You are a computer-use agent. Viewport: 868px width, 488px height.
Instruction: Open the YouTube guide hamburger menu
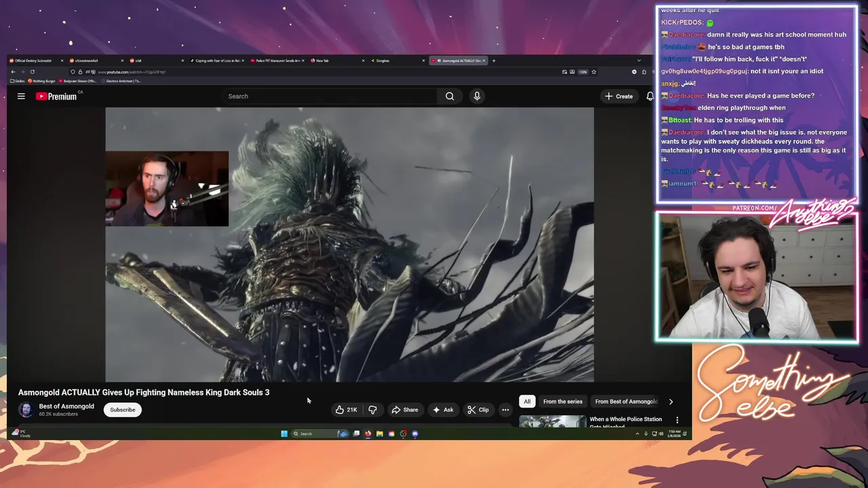(21, 96)
